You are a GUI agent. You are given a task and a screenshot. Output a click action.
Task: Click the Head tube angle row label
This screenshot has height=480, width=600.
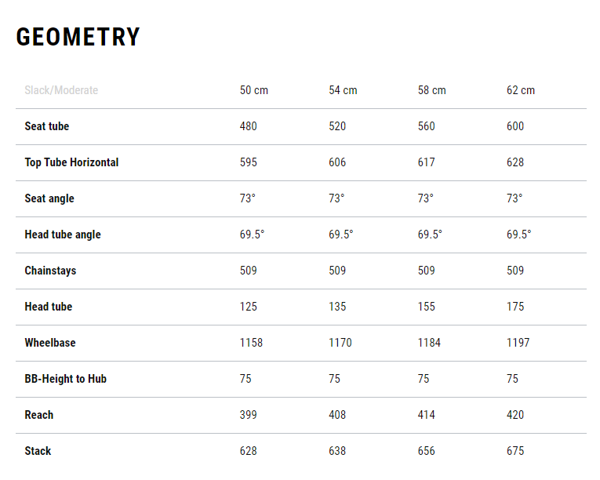click(63, 234)
